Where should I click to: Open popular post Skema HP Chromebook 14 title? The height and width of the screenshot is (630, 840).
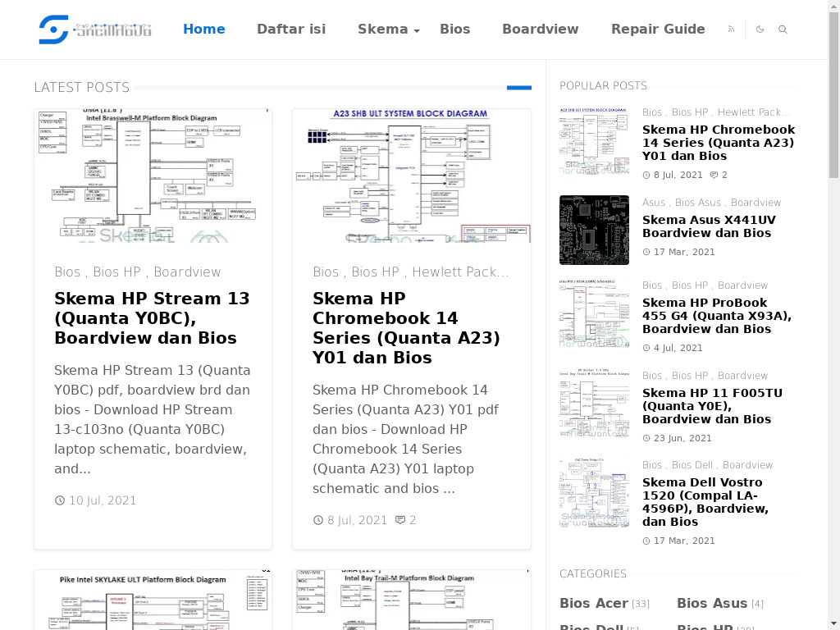(x=719, y=143)
